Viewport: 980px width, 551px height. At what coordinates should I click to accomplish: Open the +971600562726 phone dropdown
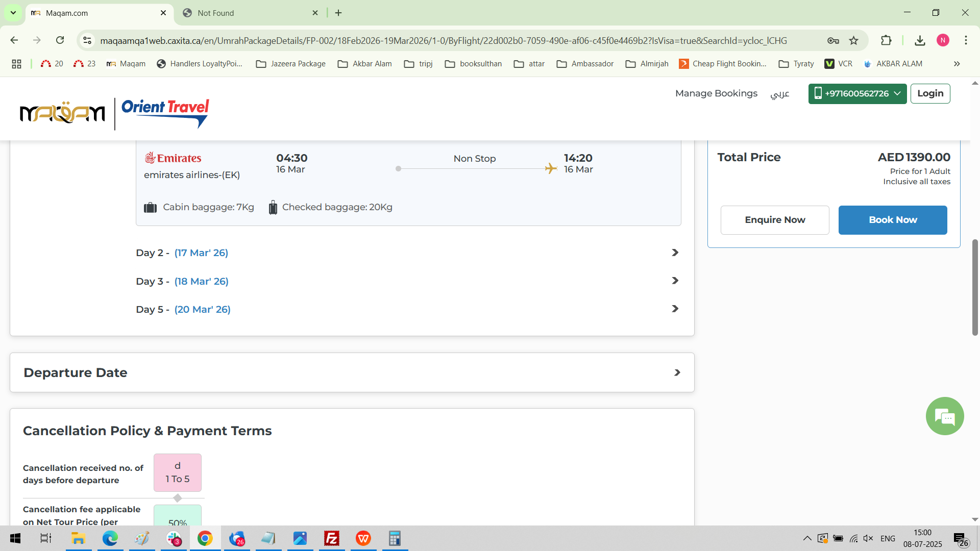click(x=857, y=94)
